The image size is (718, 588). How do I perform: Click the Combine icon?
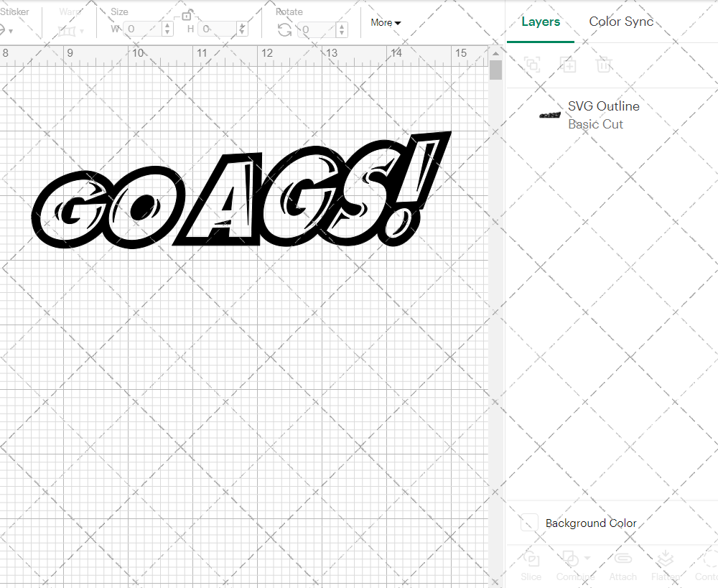click(571, 558)
